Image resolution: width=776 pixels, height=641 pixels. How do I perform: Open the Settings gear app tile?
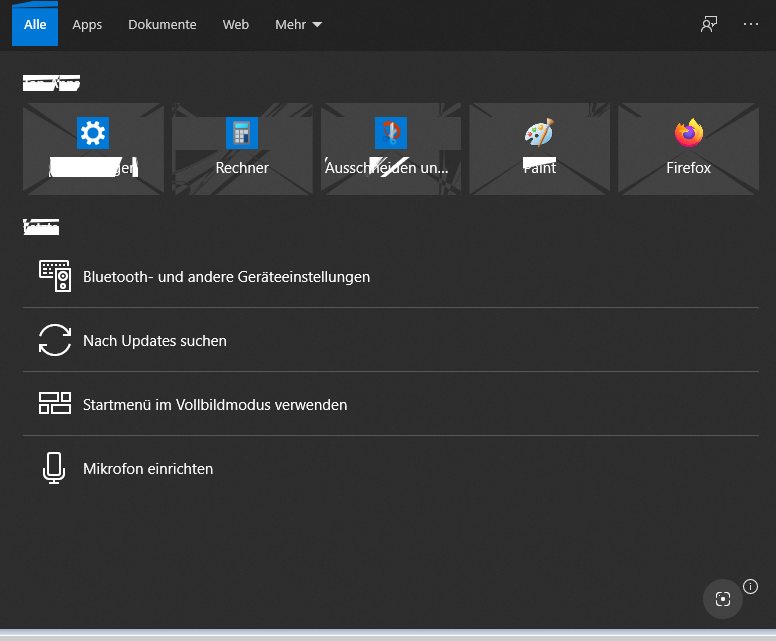pos(93,148)
